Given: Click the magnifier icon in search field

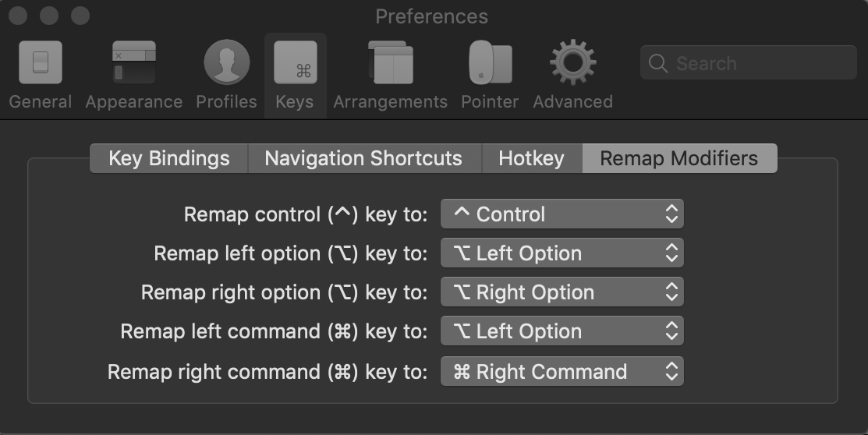Looking at the screenshot, I should point(657,63).
